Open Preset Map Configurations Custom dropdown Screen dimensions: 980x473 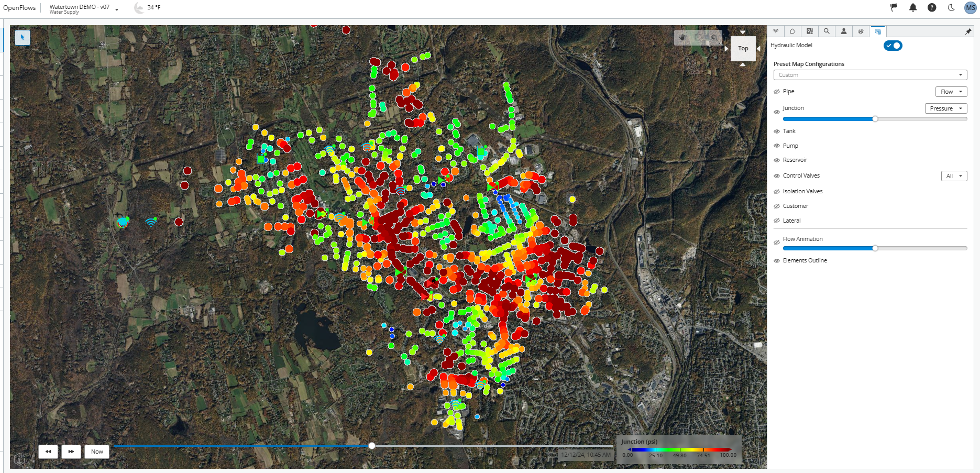[x=870, y=75]
